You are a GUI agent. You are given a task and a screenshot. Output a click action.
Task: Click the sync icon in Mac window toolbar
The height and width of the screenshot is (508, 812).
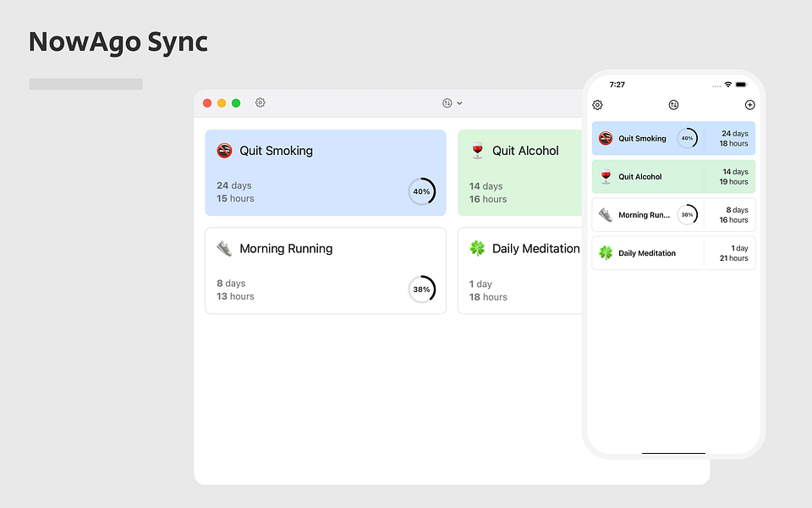[x=447, y=103]
